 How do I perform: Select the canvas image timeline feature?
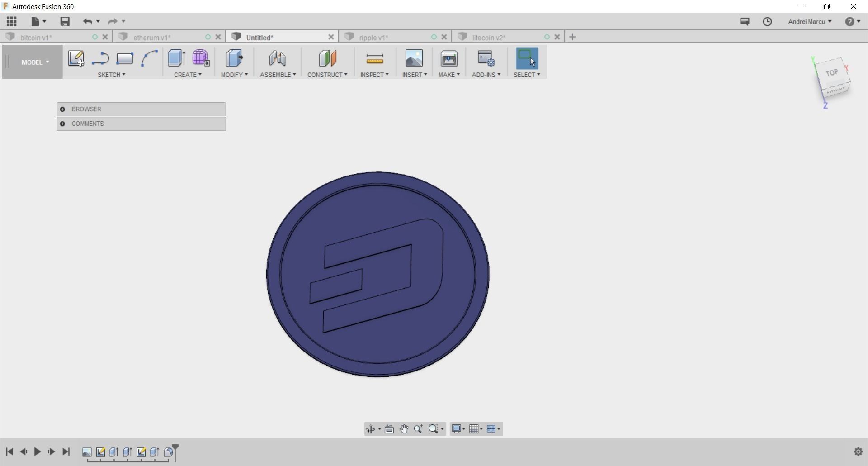(x=87, y=452)
